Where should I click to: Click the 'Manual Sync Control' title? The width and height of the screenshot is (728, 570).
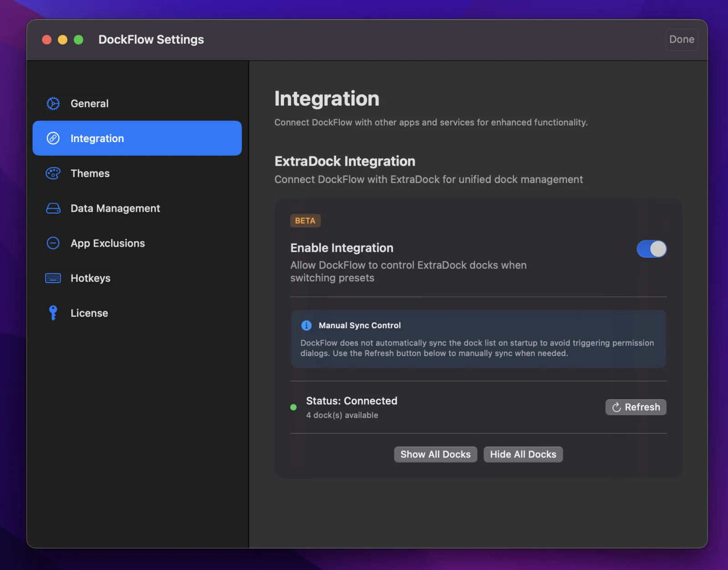[x=360, y=326]
